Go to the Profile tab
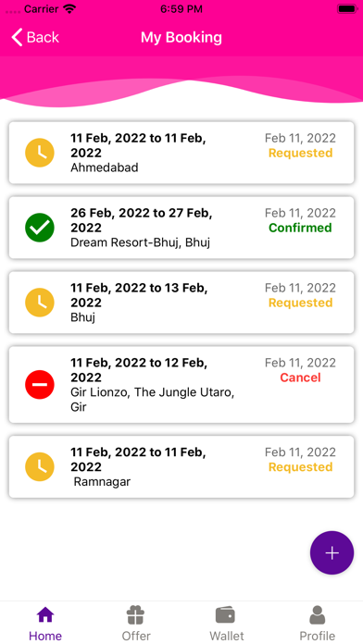The image size is (363, 644). [317, 623]
